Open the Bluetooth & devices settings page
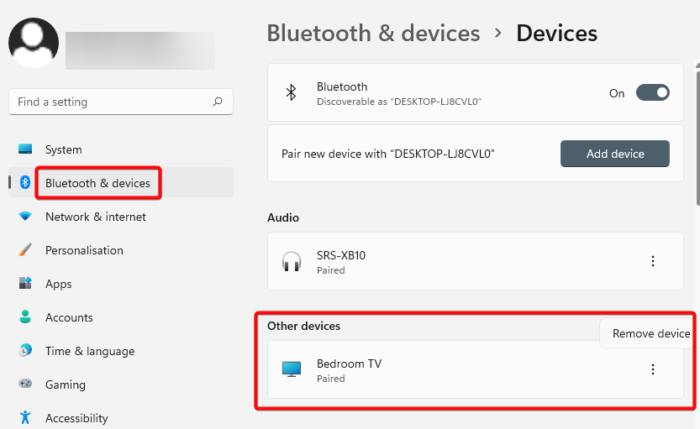 coord(97,183)
